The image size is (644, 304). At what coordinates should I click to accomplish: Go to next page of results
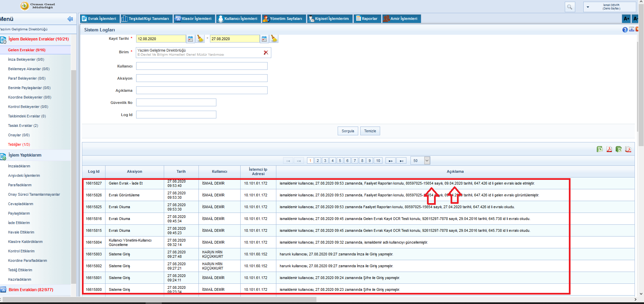coord(391,161)
